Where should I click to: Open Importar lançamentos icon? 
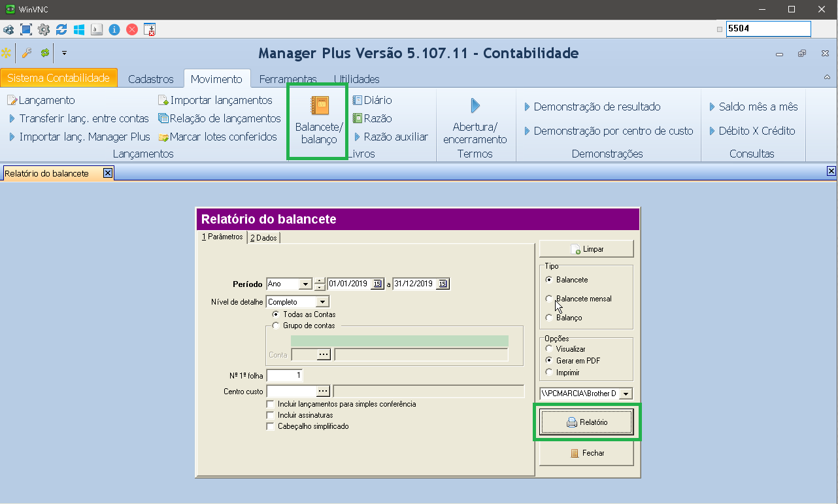pos(163,100)
